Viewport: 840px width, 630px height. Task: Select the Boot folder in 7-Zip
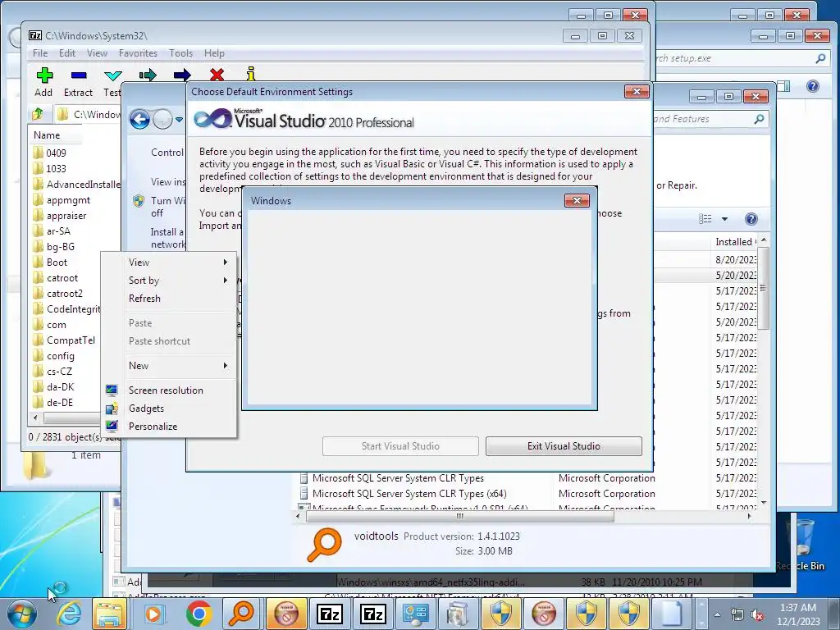pyautogui.click(x=57, y=262)
